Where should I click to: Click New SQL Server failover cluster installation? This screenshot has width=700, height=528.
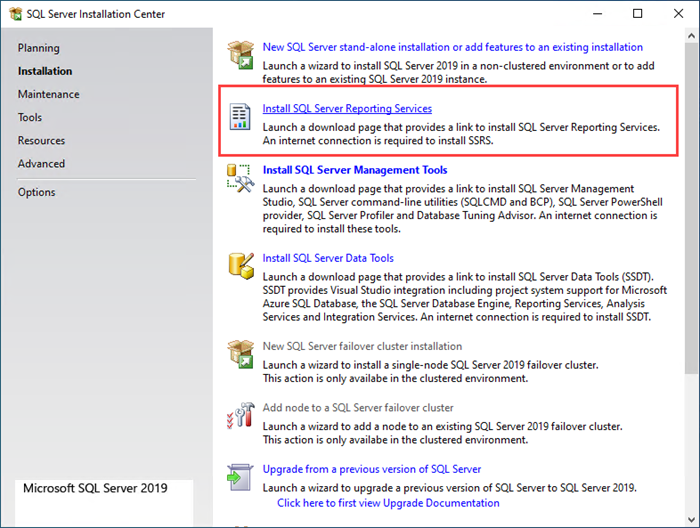coord(362,346)
